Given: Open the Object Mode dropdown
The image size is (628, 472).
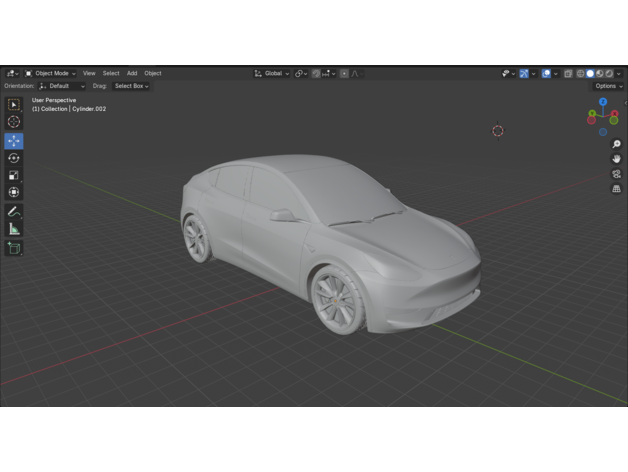Looking at the screenshot, I should (x=52, y=73).
